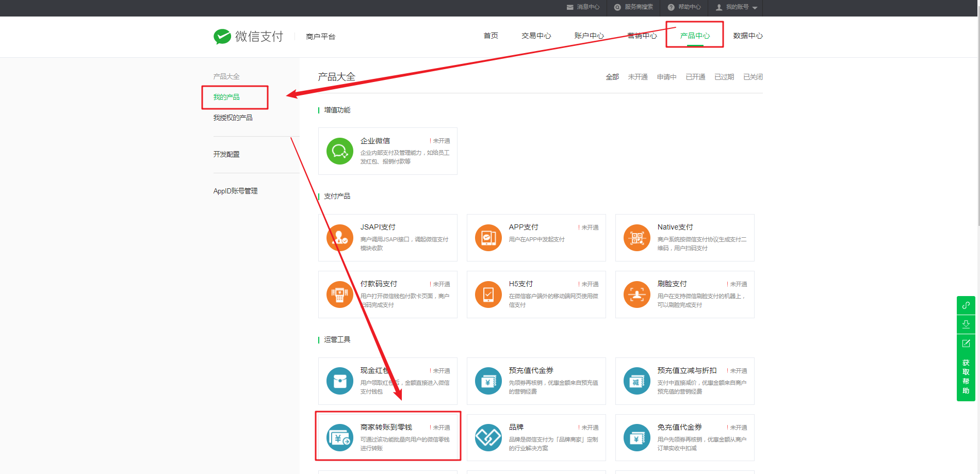The width and height of the screenshot is (980, 474).
Task: Select 我的产品 in left sidebar
Action: [226, 97]
